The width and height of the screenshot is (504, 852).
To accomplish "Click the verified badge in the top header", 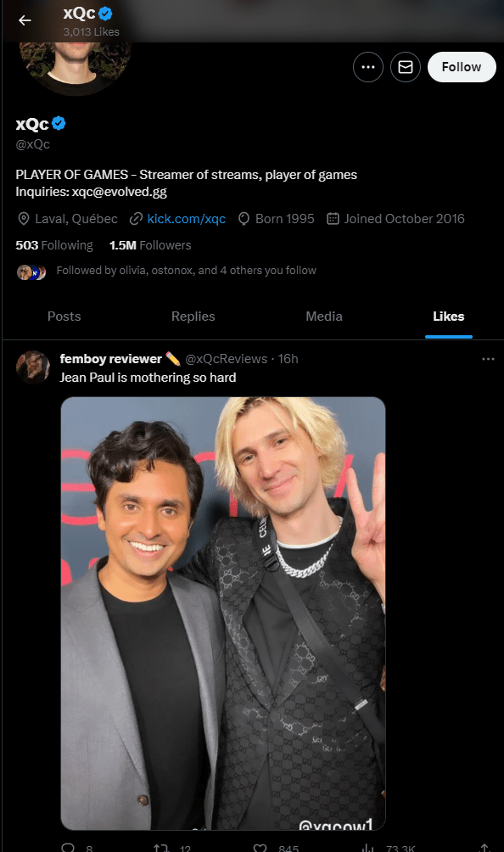I will click(x=104, y=13).
